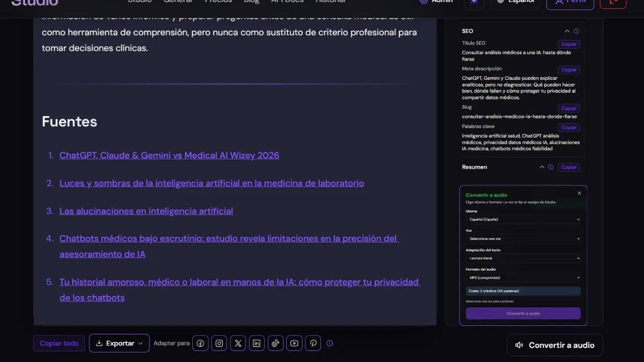
Task: Open the Adaptación del texto dropdown
Action: coord(523,258)
